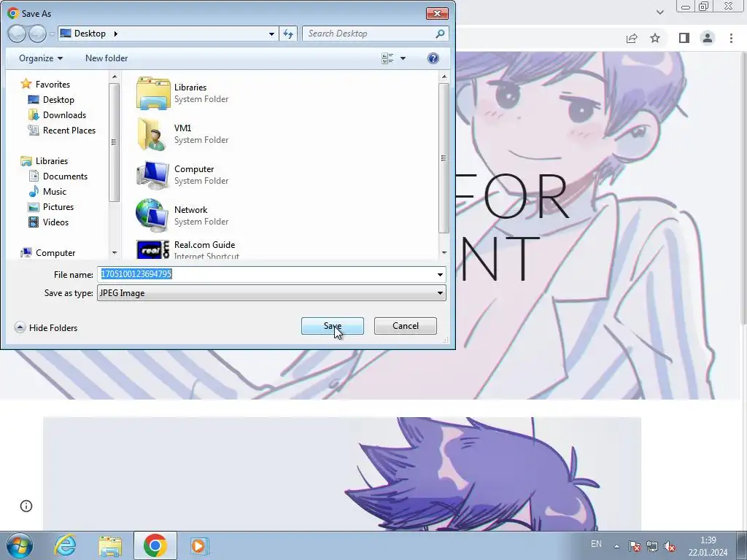The image size is (747, 560).
Task: Click the refresh icon beside the address bar
Action: click(288, 34)
